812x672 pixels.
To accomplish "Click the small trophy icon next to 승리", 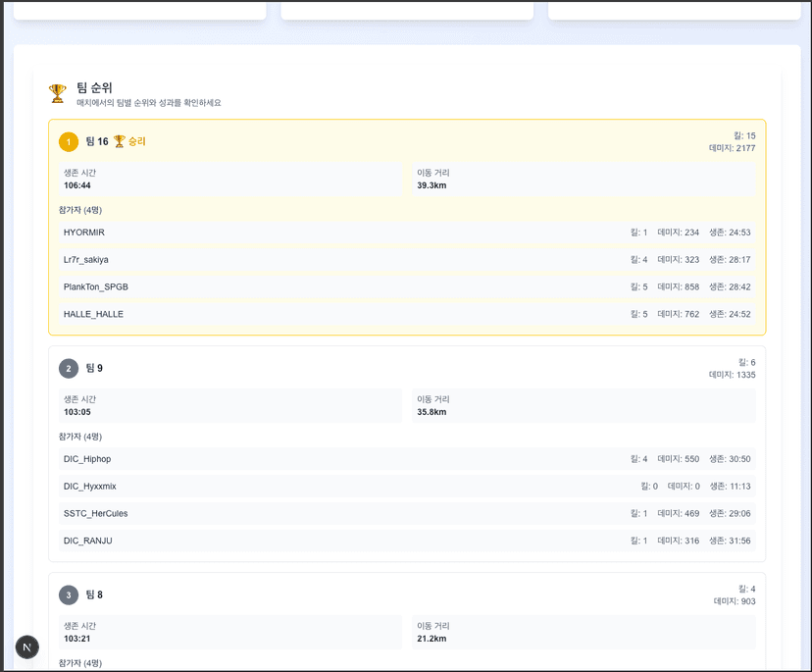I will pyautogui.click(x=120, y=141).
